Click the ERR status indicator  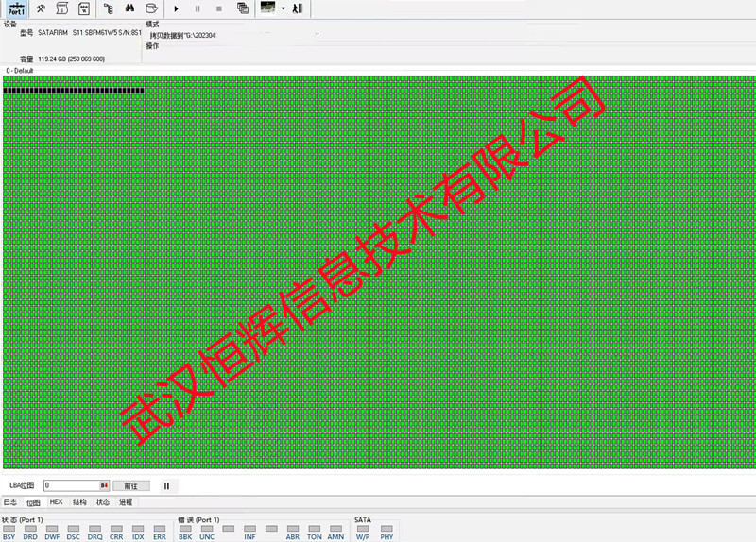click(160, 533)
